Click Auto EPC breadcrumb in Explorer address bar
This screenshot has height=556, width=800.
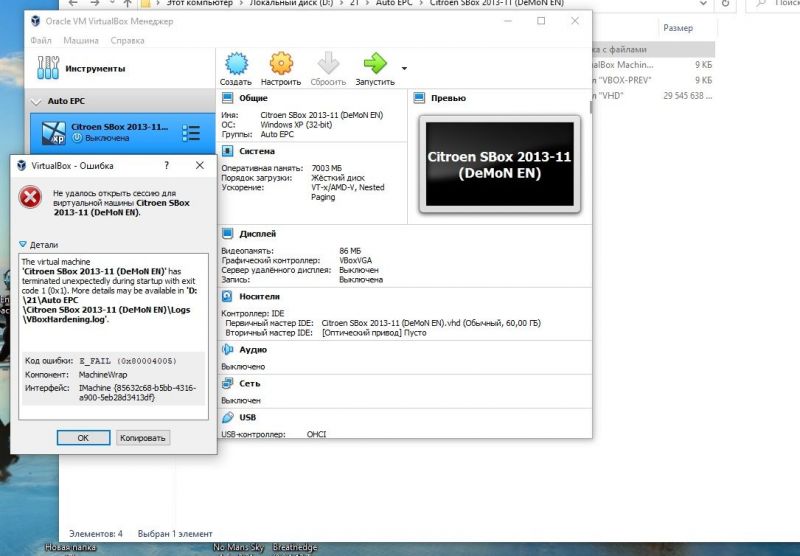394,3
